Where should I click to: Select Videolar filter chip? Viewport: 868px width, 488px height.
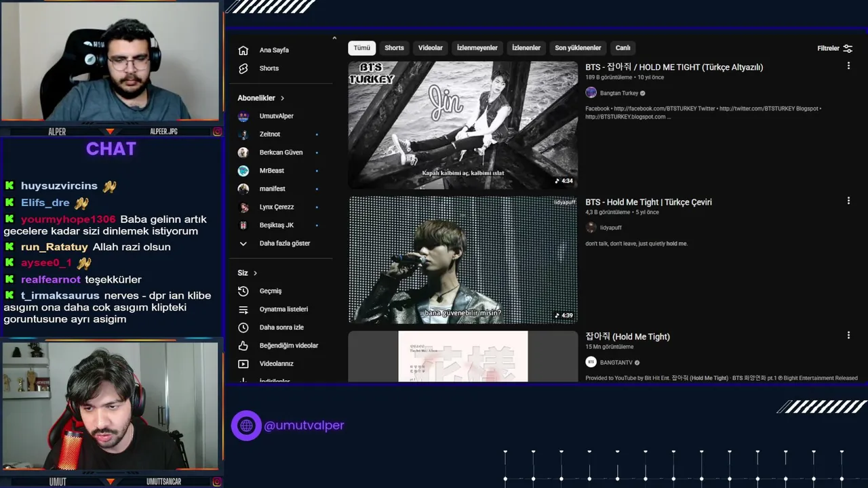click(x=431, y=48)
